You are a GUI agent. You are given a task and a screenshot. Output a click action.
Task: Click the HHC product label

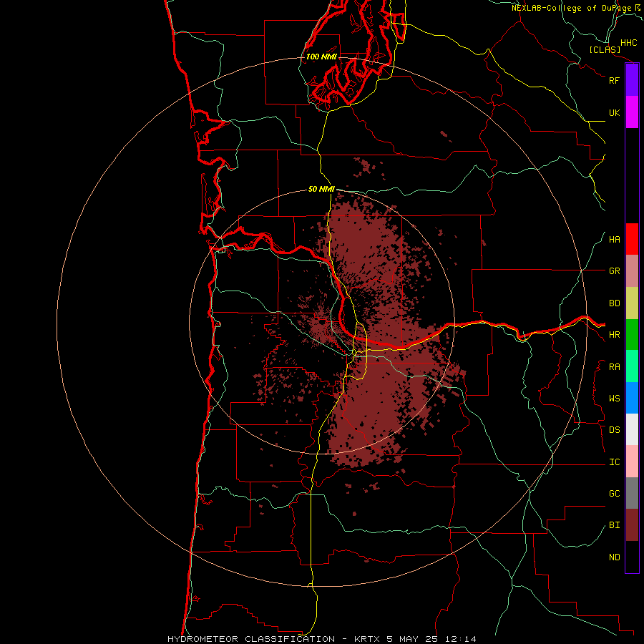(629, 43)
